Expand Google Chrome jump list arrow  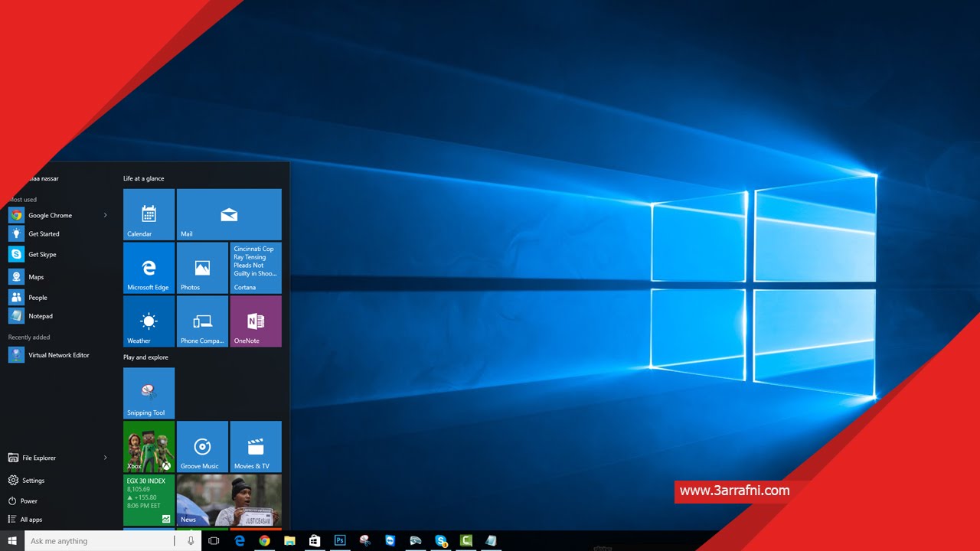pos(106,215)
